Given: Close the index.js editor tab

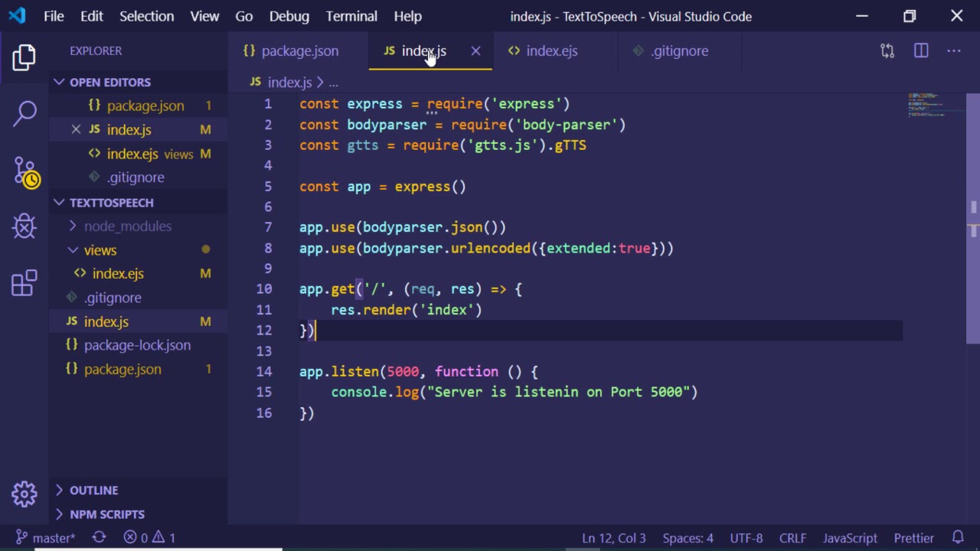Looking at the screenshot, I should [475, 51].
